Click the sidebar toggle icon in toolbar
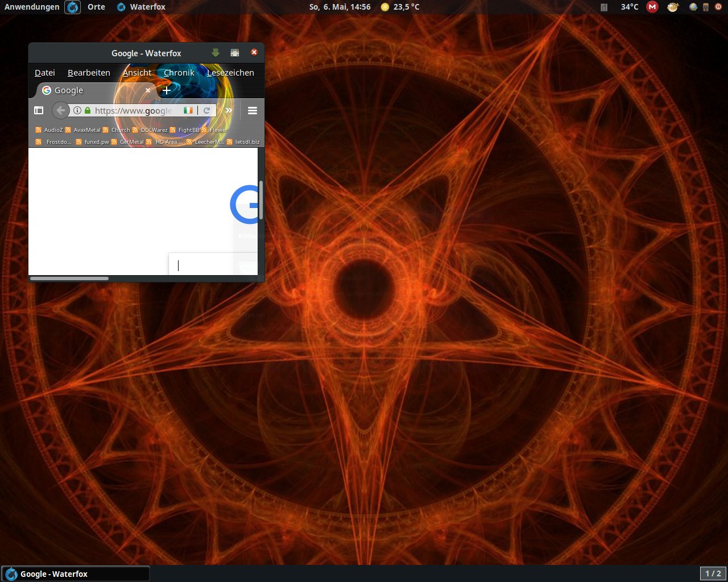 39,110
